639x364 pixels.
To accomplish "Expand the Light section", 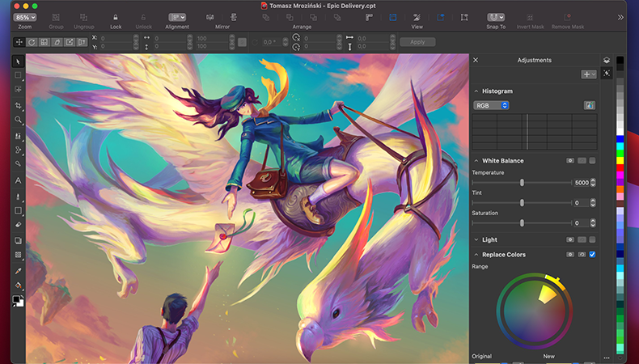I will coord(476,239).
